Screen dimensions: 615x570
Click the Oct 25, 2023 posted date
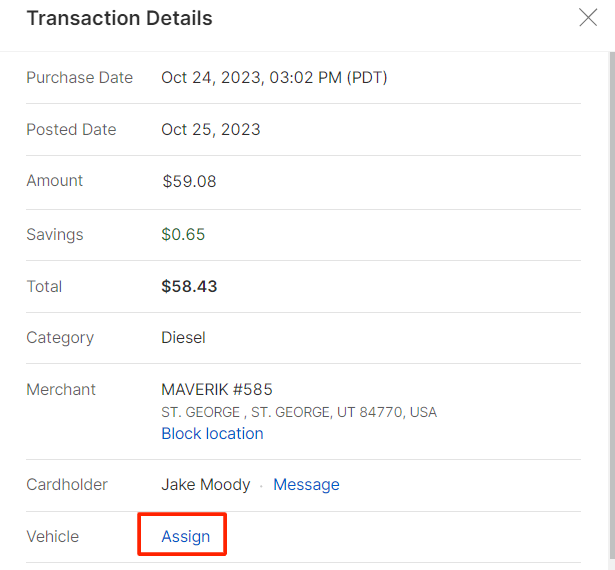pyautogui.click(x=211, y=130)
